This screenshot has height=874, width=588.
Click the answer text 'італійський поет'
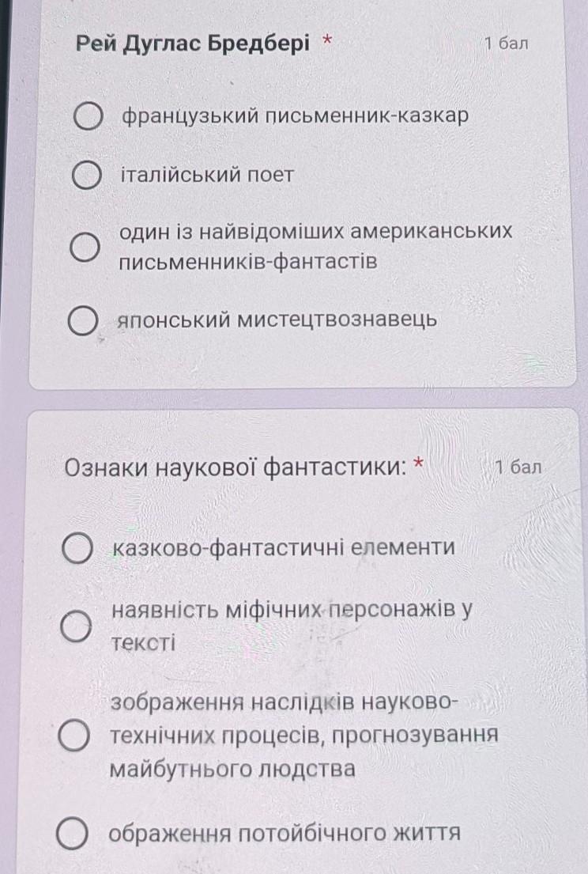pos(206,175)
